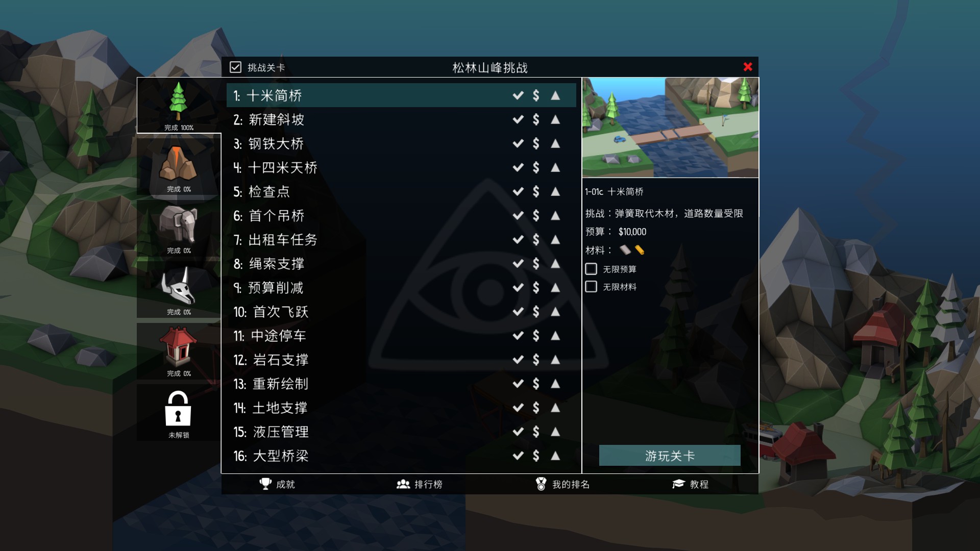The height and width of the screenshot is (551, 980).
Task: Select the pine tree world icon
Action: pyautogui.click(x=179, y=105)
